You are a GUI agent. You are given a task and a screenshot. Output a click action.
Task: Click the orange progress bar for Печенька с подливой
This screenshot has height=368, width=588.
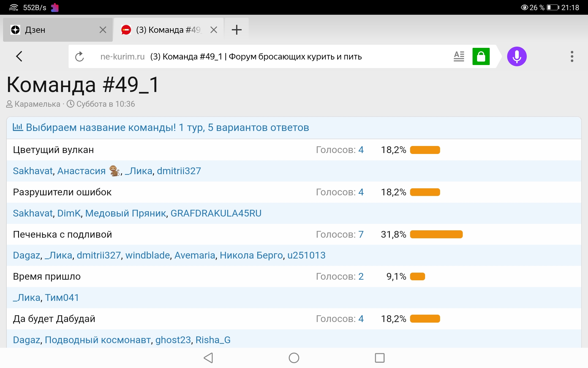[x=436, y=234]
